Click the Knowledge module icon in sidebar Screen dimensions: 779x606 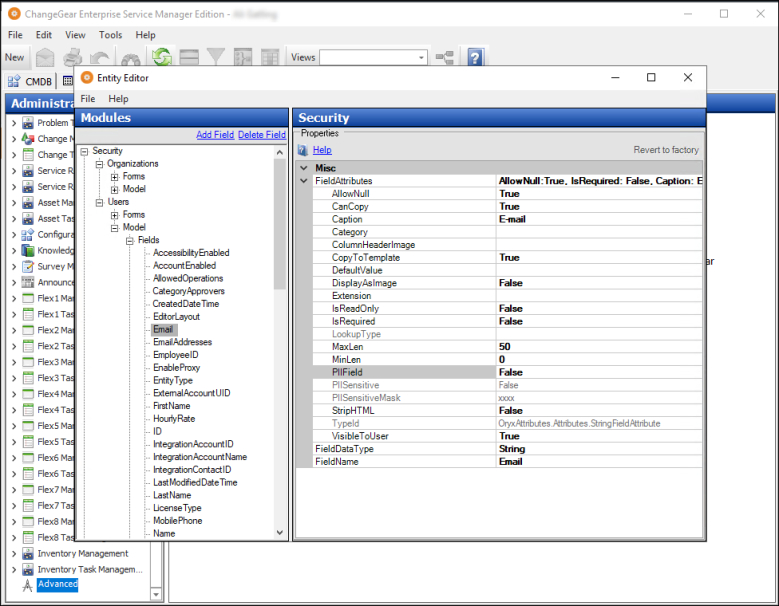coord(28,250)
